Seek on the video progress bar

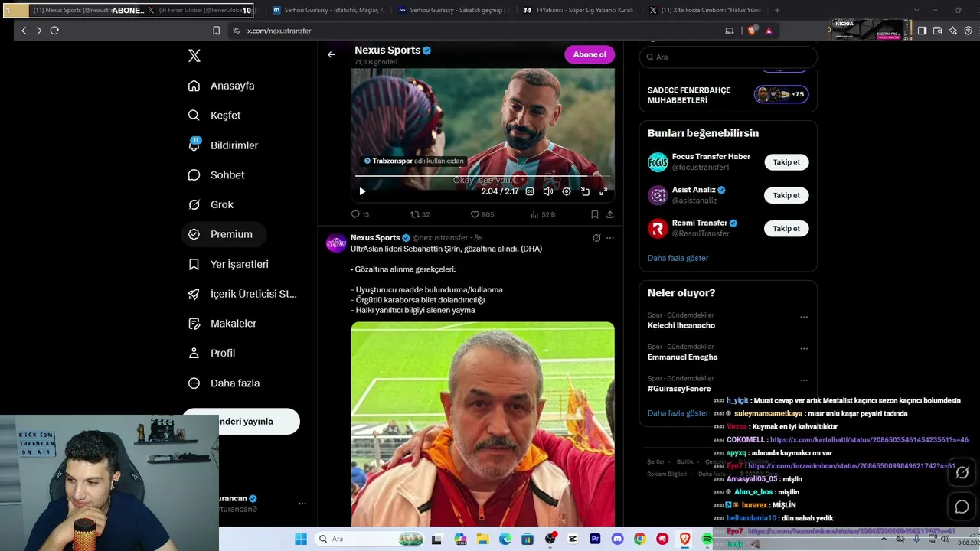[x=482, y=177]
